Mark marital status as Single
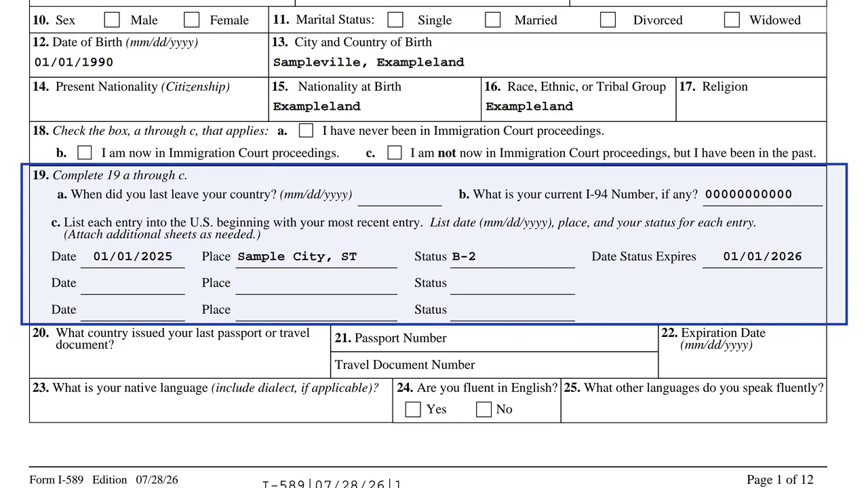Screen dimensions: 868x488 tap(395, 20)
